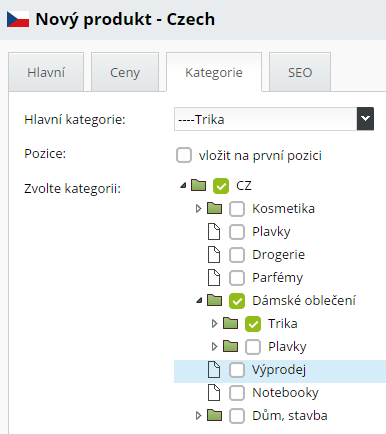Select the Parfémy tree label
This screenshot has width=386, height=434.
coord(277,278)
